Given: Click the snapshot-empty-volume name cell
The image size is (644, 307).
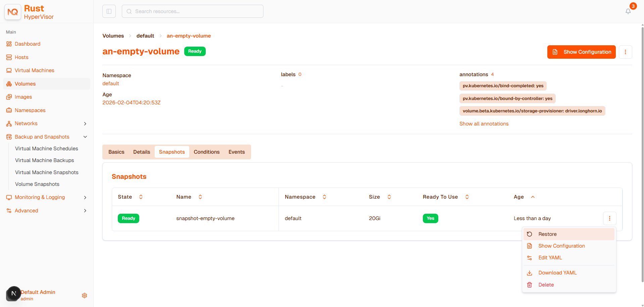Looking at the screenshot, I should [205, 218].
